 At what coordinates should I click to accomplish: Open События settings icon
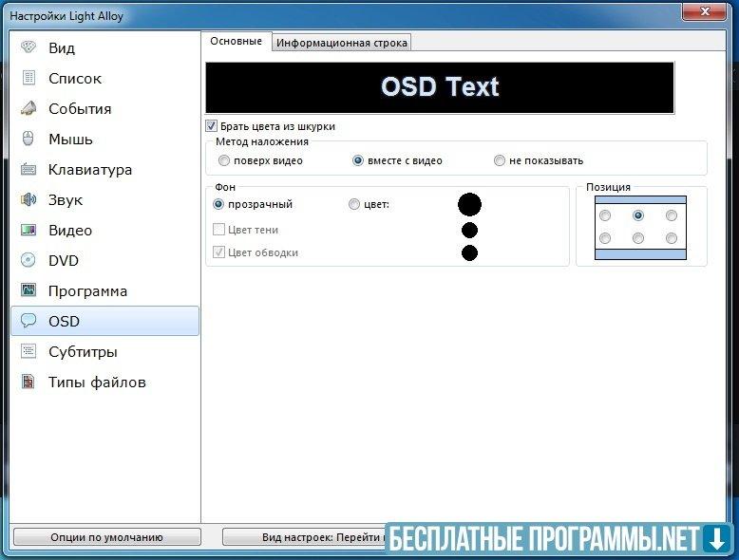(28, 109)
